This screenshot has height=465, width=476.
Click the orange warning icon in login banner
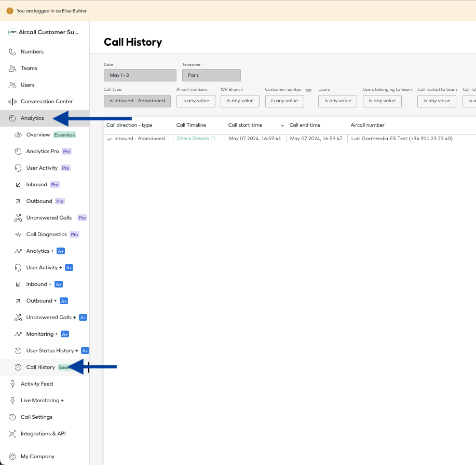(10, 11)
